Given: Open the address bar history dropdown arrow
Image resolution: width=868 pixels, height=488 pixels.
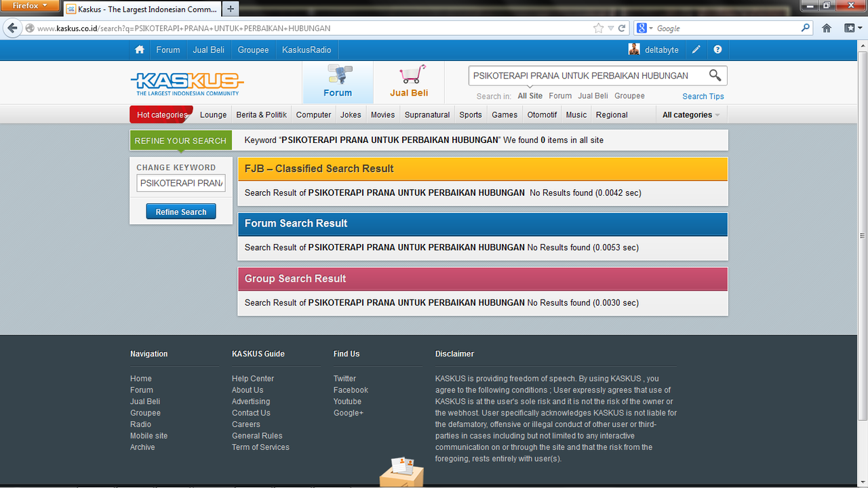Looking at the screenshot, I should pos(611,28).
